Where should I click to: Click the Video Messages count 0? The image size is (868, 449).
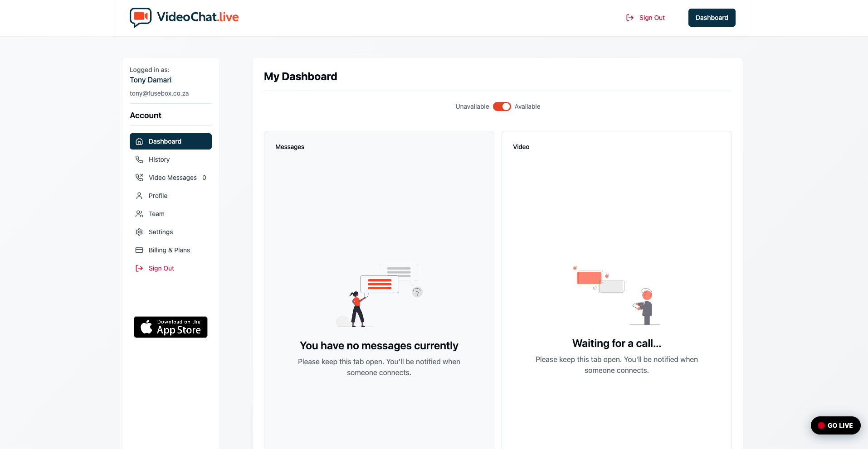204,178
